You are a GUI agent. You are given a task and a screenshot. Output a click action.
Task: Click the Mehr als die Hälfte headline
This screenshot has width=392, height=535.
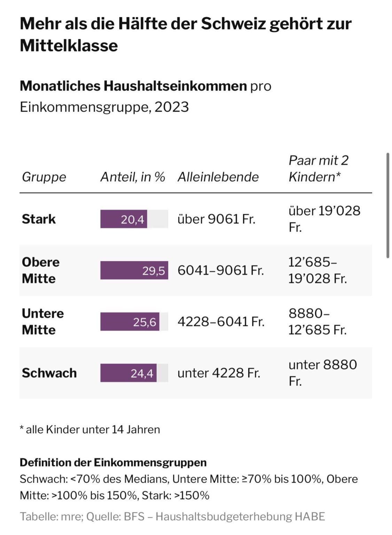pos(186,34)
